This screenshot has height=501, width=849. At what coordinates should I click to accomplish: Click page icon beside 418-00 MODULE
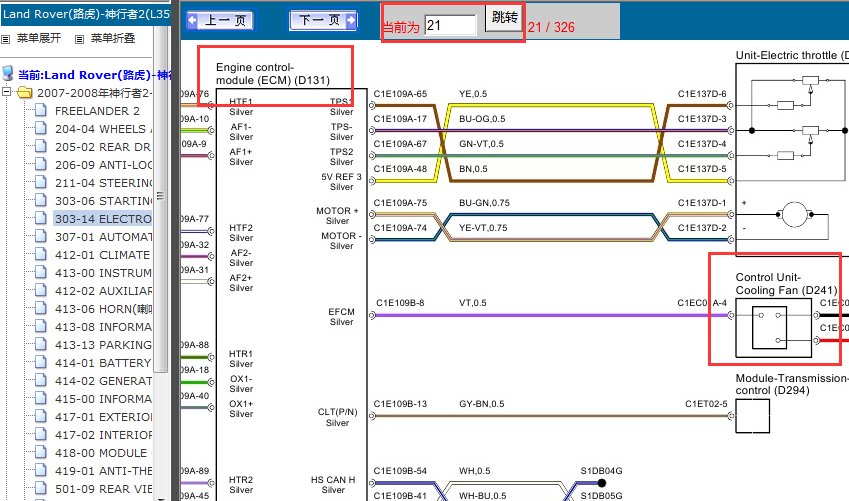41,452
